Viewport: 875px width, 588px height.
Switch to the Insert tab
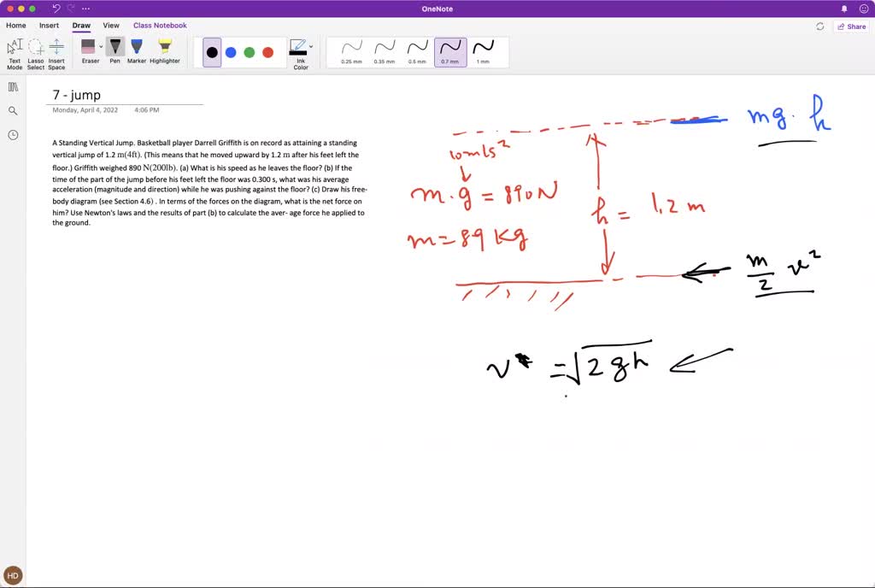tap(49, 25)
